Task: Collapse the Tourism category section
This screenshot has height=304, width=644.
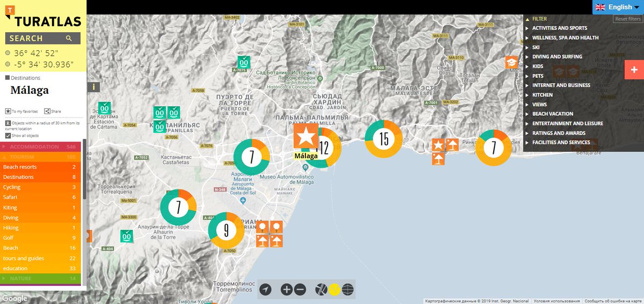Action: click(x=41, y=157)
